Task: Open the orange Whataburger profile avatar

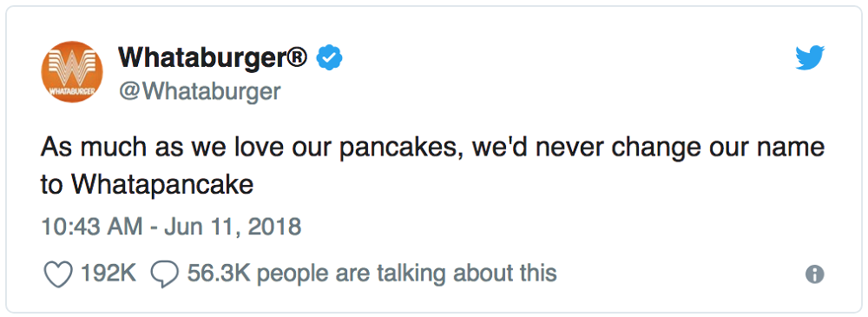Action: pos(73,72)
